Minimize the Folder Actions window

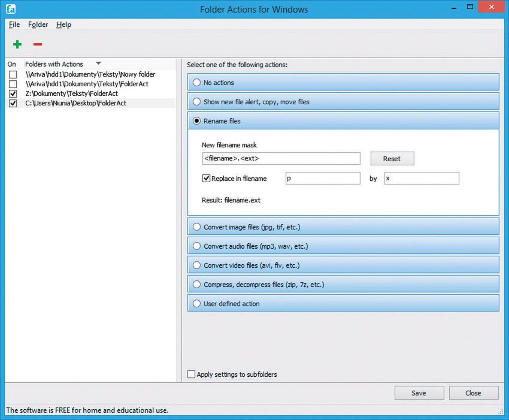coord(454,7)
